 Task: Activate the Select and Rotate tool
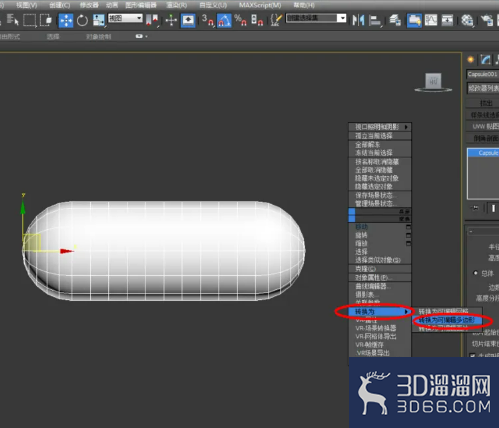[x=82, y=20]
